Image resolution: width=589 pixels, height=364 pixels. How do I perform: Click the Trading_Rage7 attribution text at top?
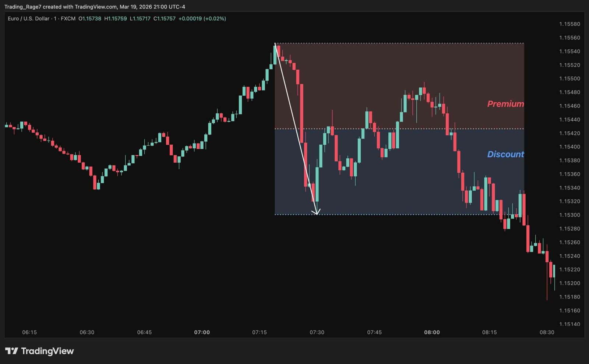tap(23, 7)
